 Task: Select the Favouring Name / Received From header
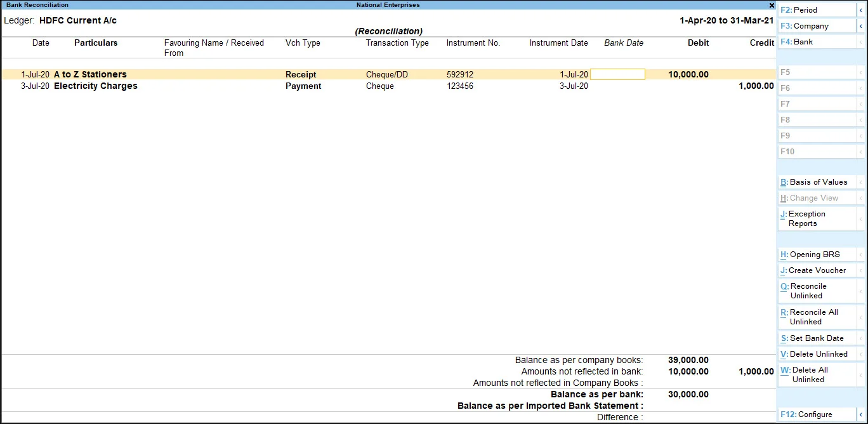(x=214, y=48)
